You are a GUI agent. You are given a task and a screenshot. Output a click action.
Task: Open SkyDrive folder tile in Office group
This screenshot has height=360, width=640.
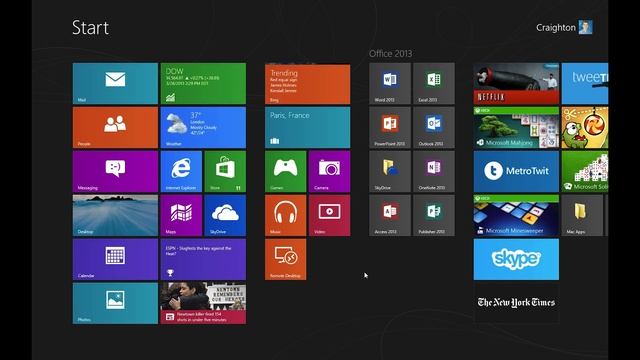coord(390,171)
